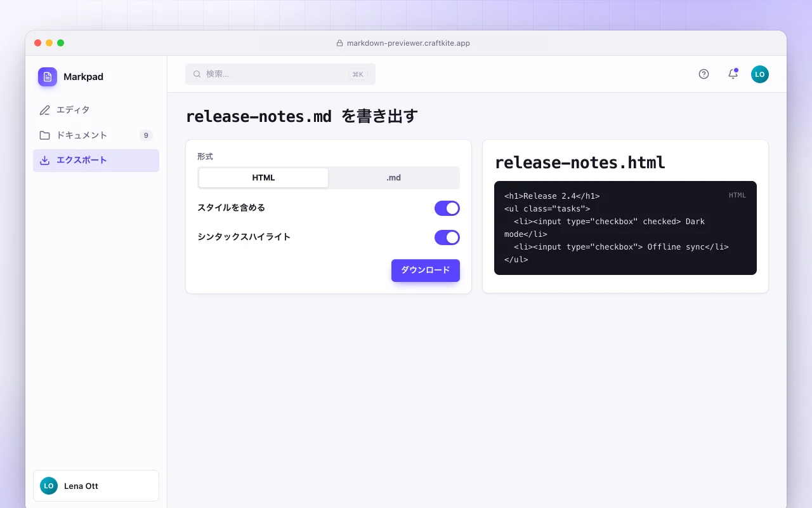The width and height of the screenshot is (812, 508).
Task: Click the 形式 label
Action: point(205,156)
